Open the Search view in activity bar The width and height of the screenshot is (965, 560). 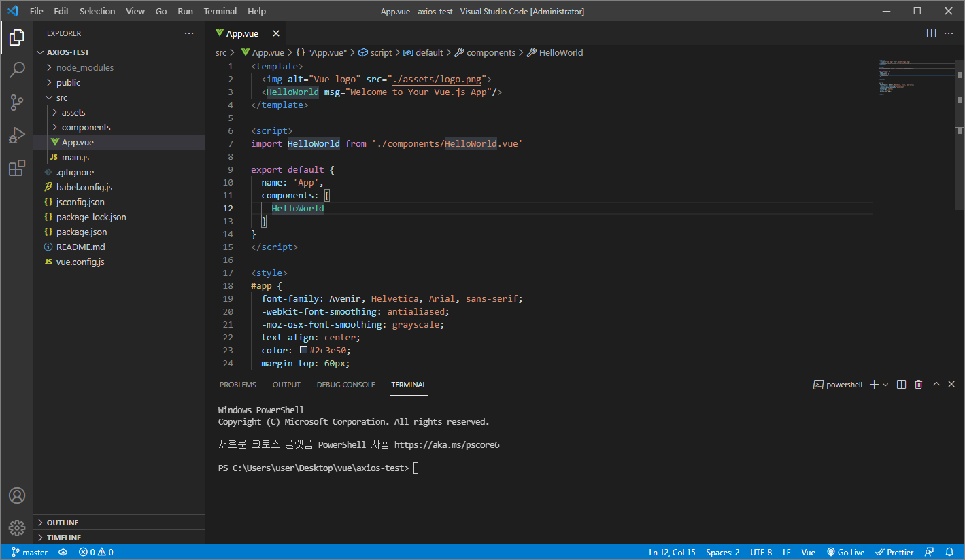pyautogui.click(x=17, y=69)
